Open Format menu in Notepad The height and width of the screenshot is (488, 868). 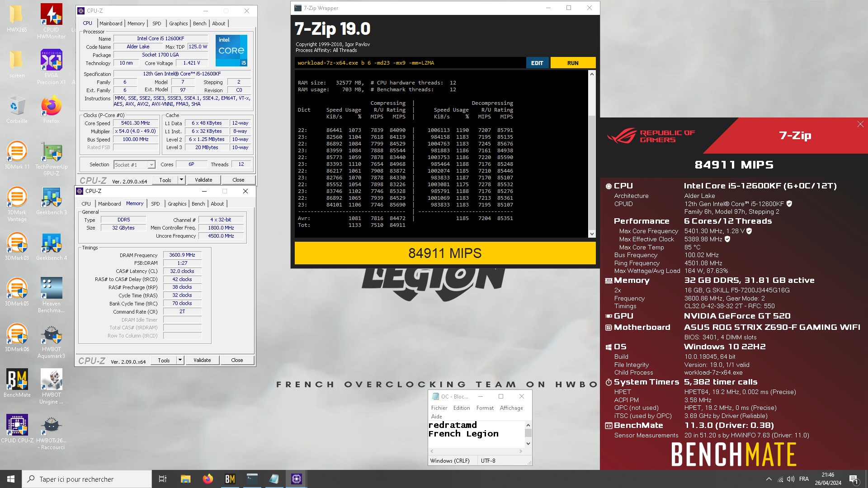pos(485,408)
